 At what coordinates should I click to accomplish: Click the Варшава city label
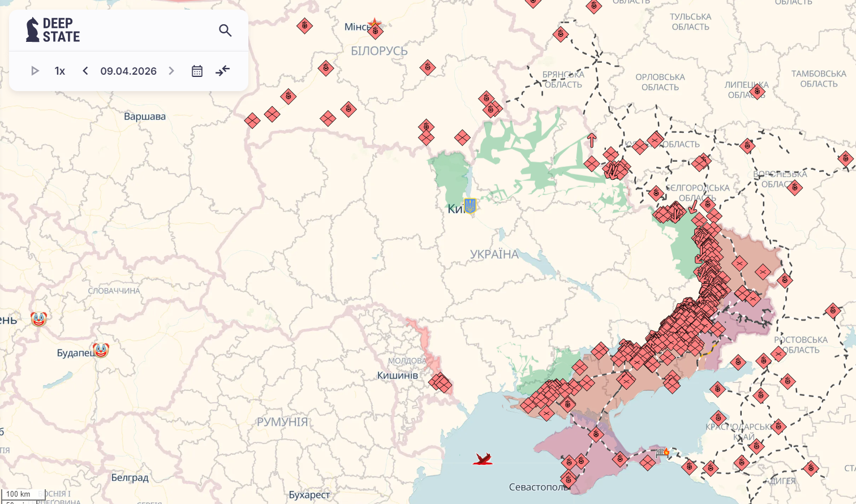coord(145,117)
